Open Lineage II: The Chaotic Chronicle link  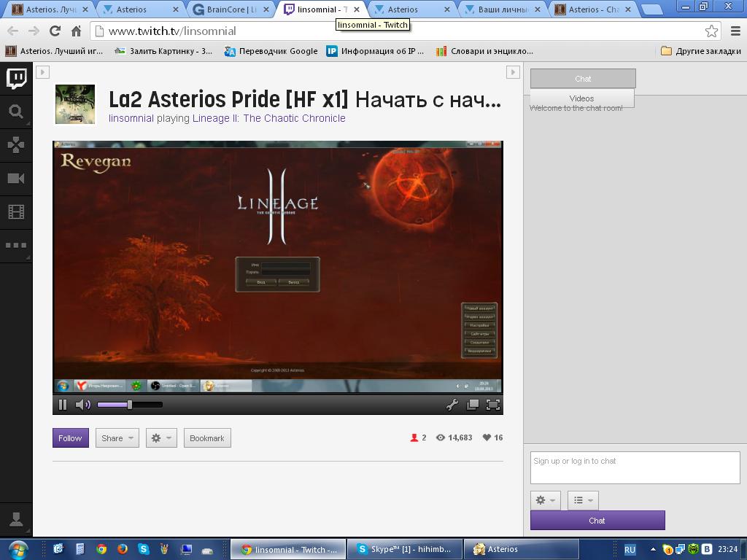point(268,119)
